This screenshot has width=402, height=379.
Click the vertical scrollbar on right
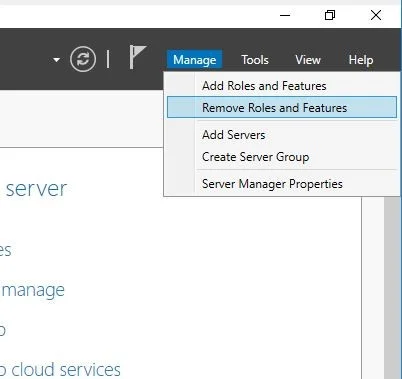click(392, 288)
